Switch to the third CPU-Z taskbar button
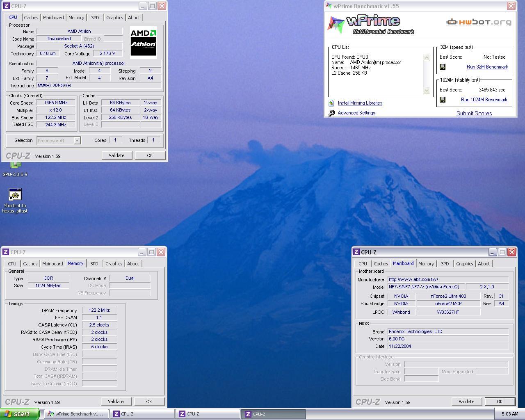 tap(274, 414)
